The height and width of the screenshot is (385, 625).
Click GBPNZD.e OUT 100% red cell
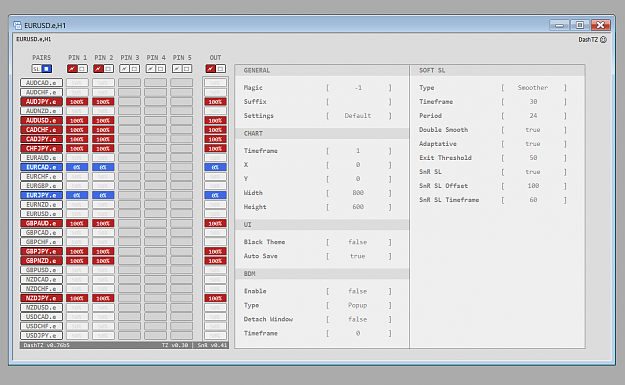tap(215, 261)
